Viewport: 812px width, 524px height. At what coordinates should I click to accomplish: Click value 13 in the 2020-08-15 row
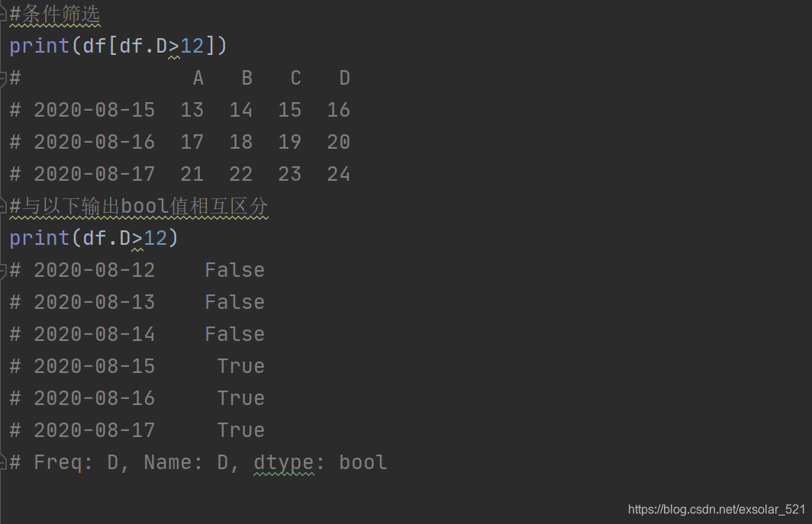[192, 111]
